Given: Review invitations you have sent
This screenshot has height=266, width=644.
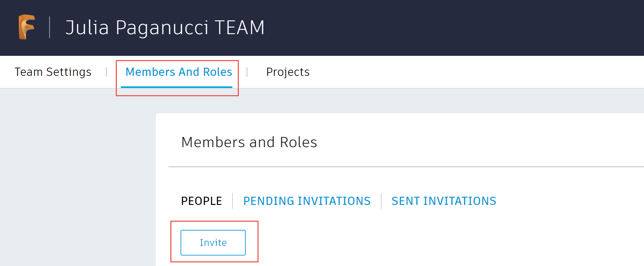Looking at the screenshot, I should (444, 201).
